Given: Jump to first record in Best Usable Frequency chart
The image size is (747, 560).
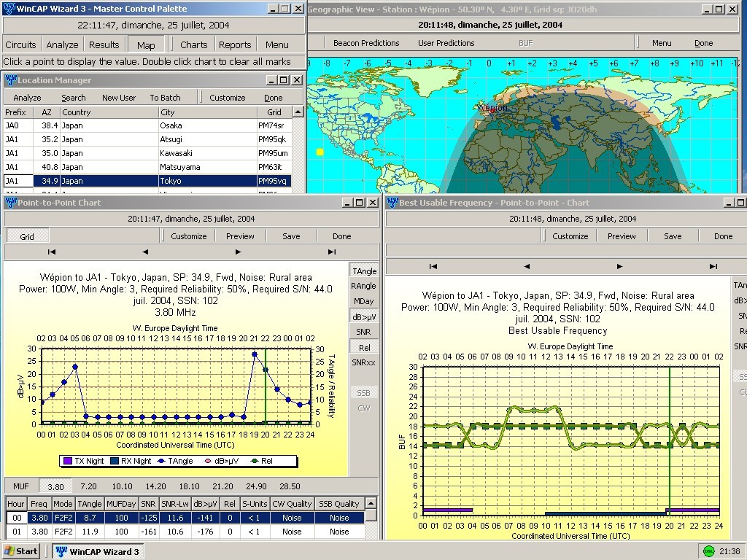Looking at the screenshot, I should pyautogui.click(x=433, y=267).
